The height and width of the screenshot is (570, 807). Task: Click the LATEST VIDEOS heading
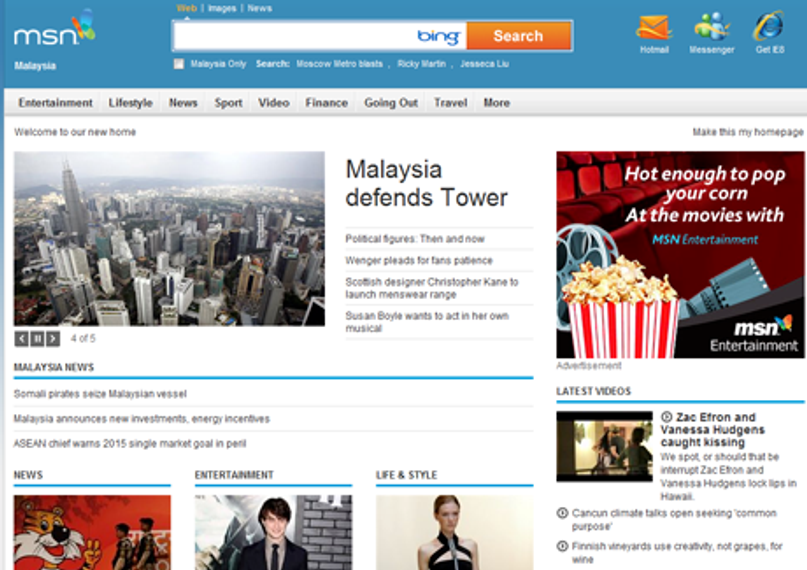[x=593, y=391]
